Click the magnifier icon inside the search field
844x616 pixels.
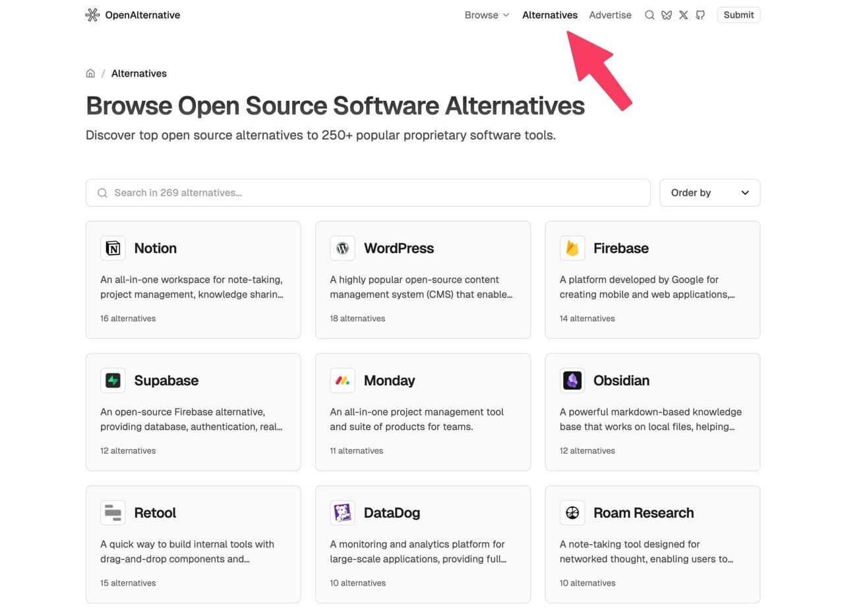(102, 193)
